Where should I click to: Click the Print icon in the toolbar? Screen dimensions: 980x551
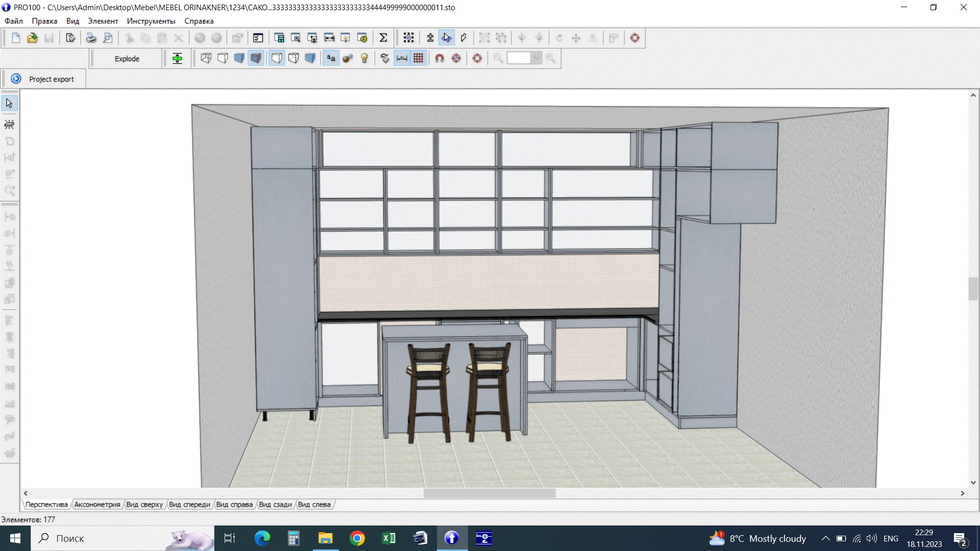tap(91, 38)
